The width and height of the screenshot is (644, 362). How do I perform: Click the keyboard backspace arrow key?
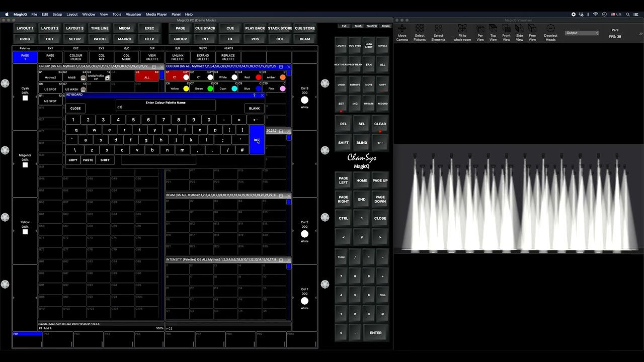[256, 120]
